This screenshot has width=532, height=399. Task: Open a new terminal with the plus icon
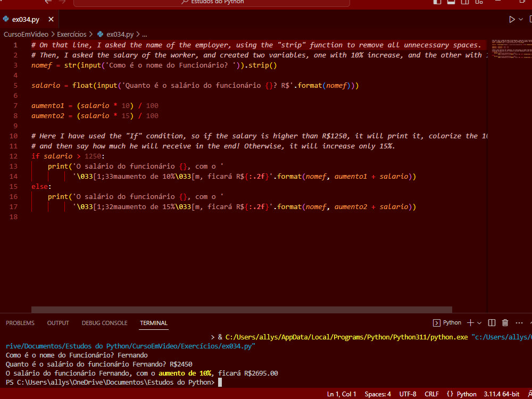[x=470, y=323]
